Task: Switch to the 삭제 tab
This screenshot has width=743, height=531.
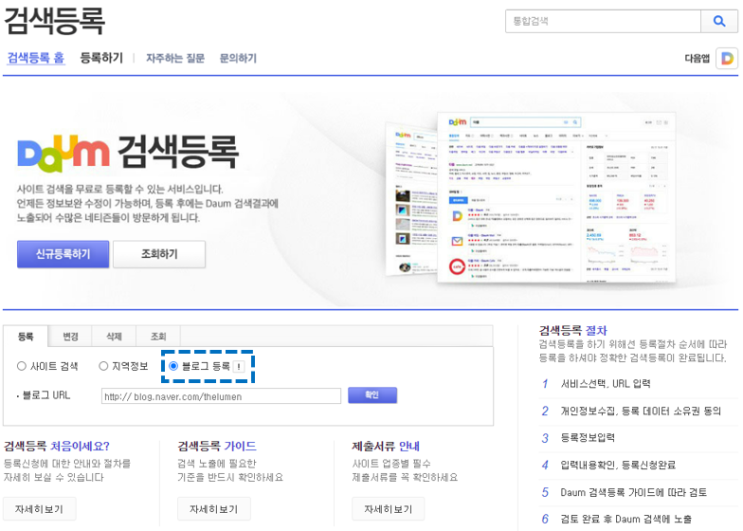Action: [114, 336]
